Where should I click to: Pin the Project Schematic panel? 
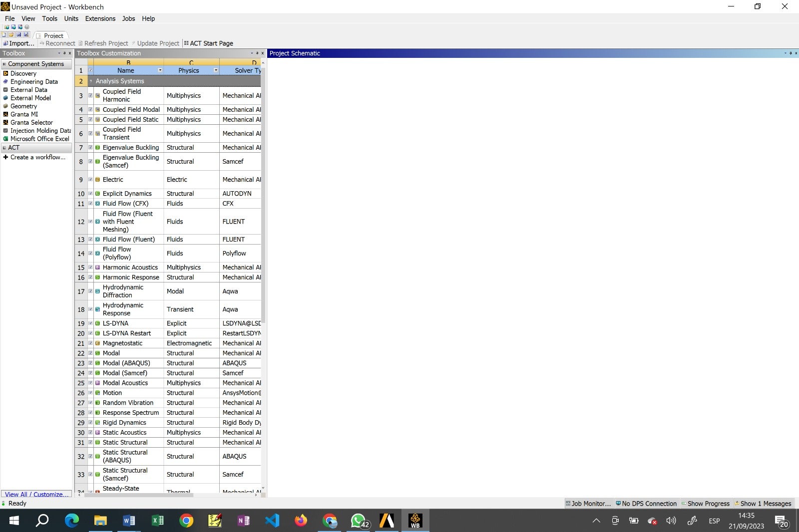pyautogui.click(x=791, y=53)
